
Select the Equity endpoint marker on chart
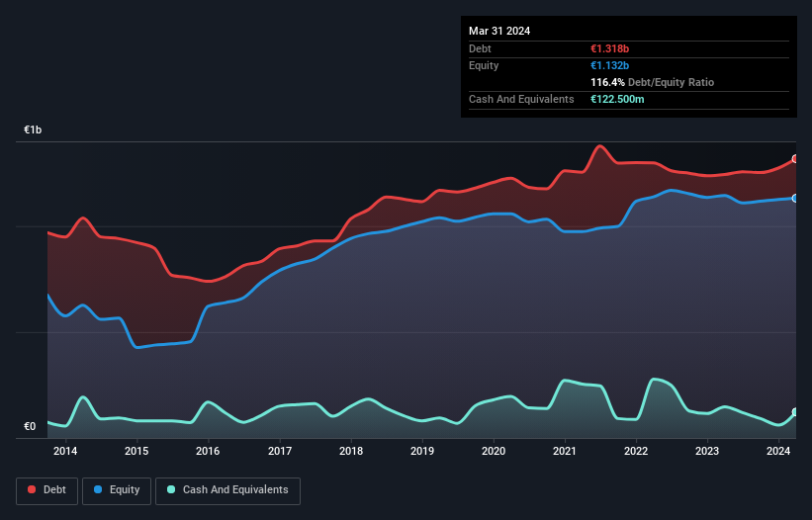795,198
